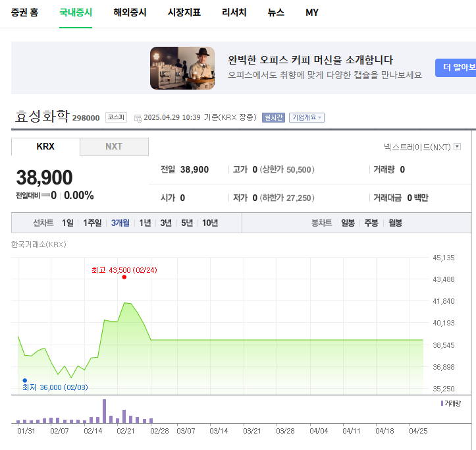Image resolution: width=476 pixels, height=450 pixels.
Task: Select the 1주일 line chart period
Action: point(92,223)
